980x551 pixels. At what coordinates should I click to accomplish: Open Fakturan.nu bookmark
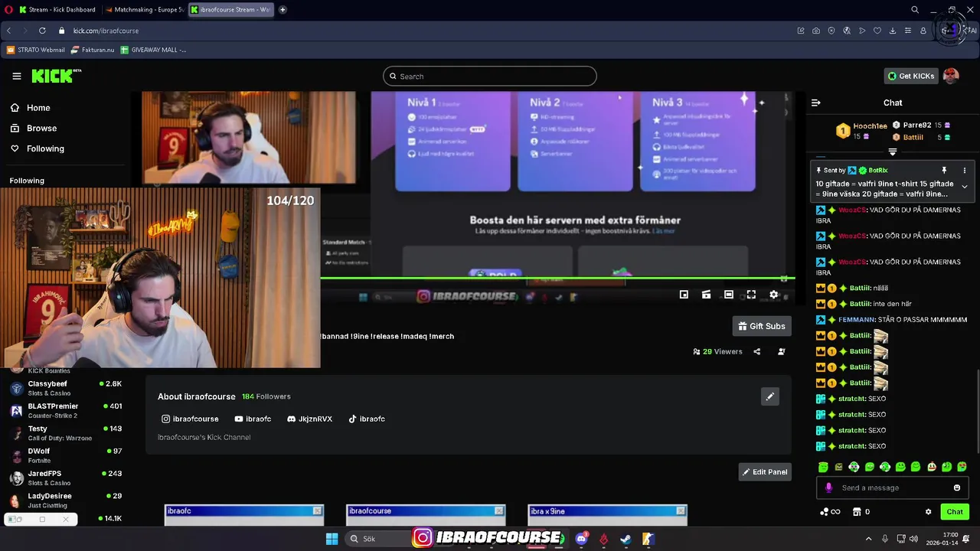pos(93,50)
